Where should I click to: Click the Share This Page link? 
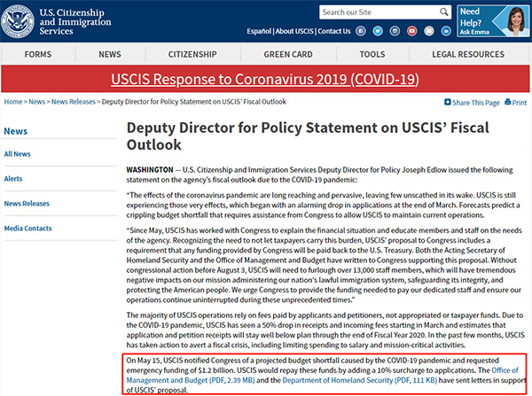click(475, 103)
